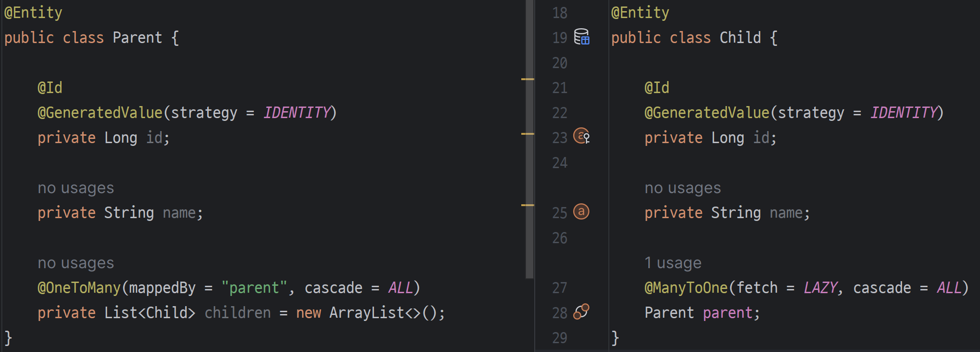Click the children field name in Parent
980x352 pixels.
[237, 313]
